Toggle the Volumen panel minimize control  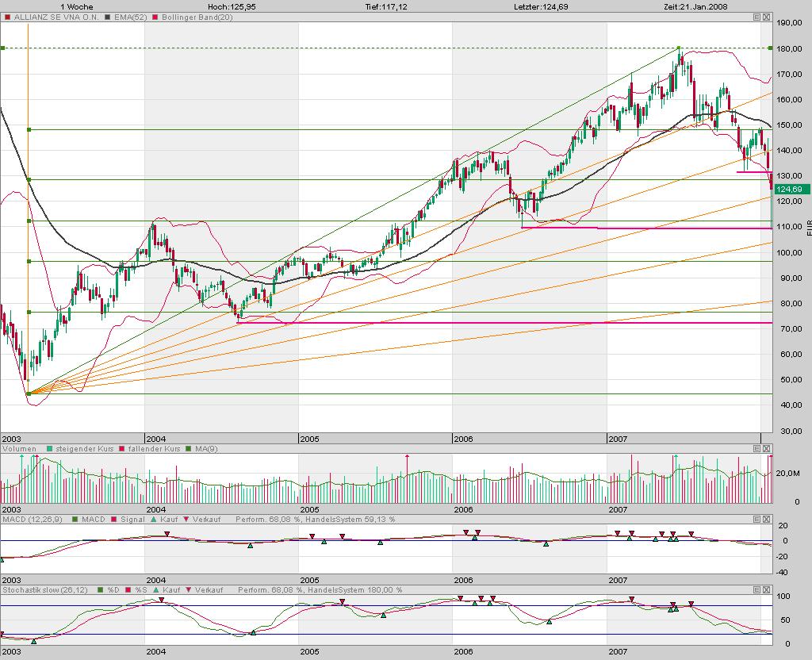tap(766, 448)
